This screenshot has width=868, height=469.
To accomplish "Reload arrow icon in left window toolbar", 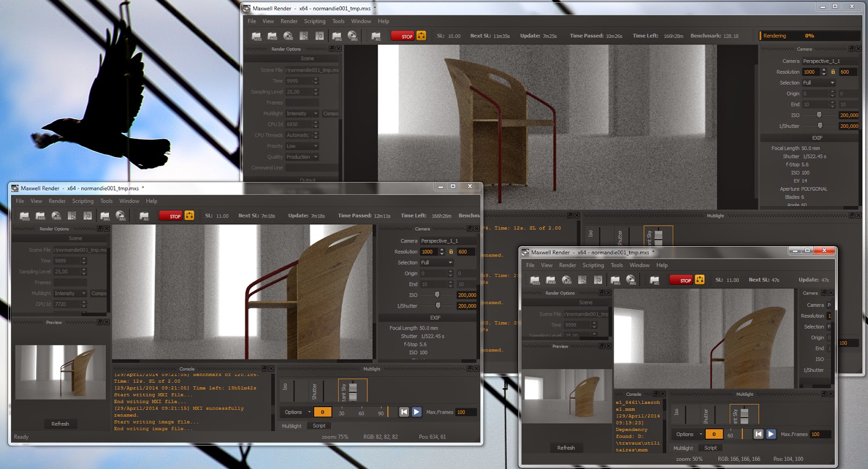I will pos(87,216).
